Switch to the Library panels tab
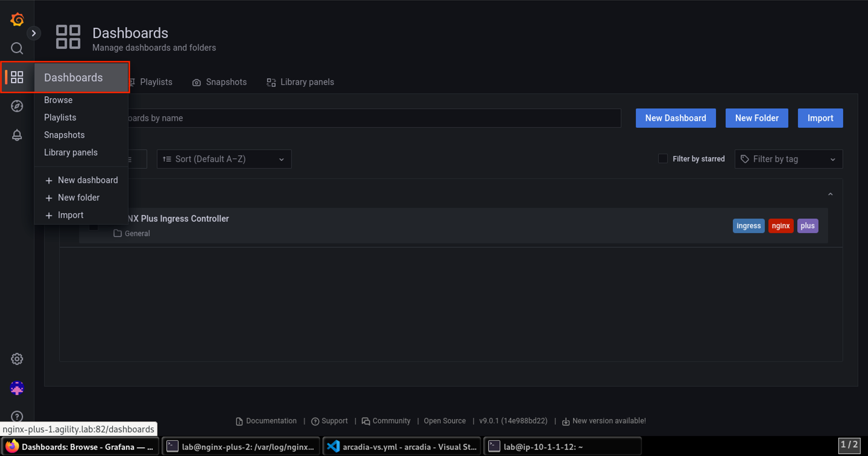This screenshot has width=868, height=456. tap(300, 82)
